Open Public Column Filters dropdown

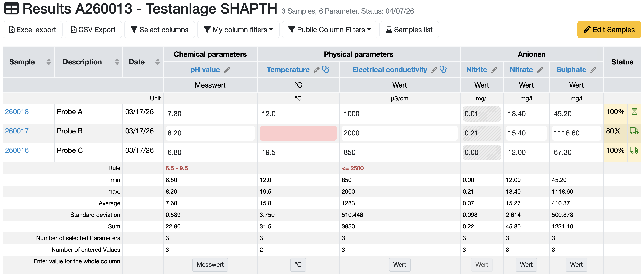click(x=329, y=30)
